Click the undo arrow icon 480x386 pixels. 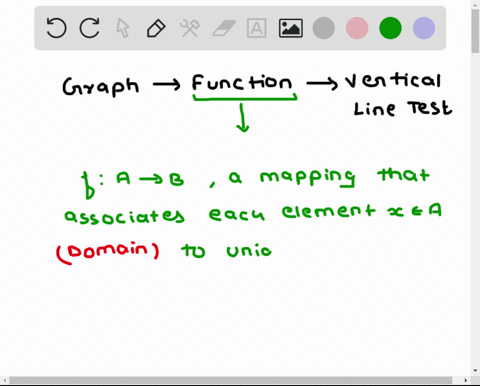[x=56, y=28]
